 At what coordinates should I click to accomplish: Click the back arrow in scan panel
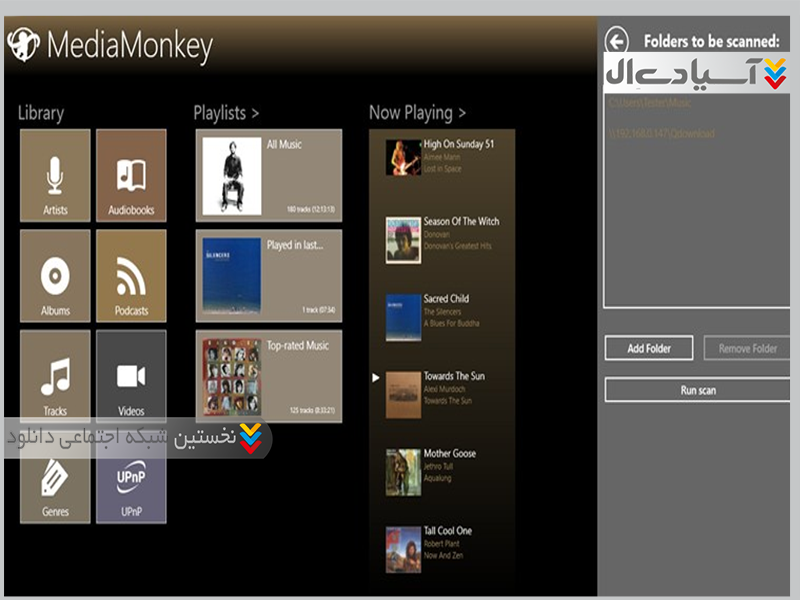617,40
